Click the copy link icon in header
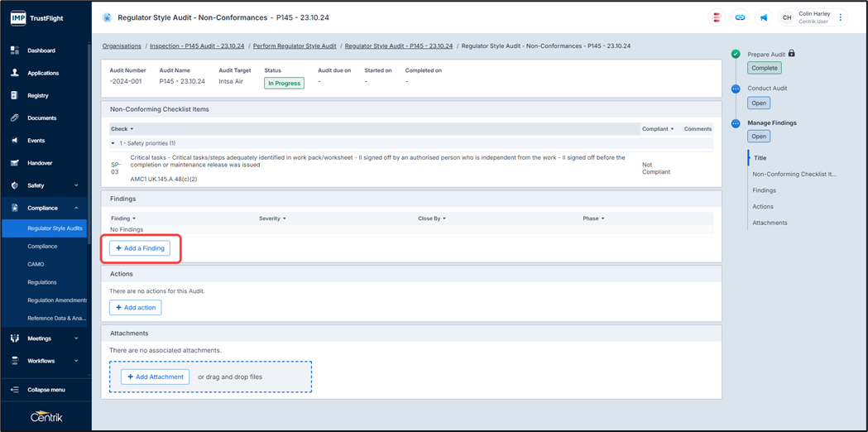 (x=740, y=17)
